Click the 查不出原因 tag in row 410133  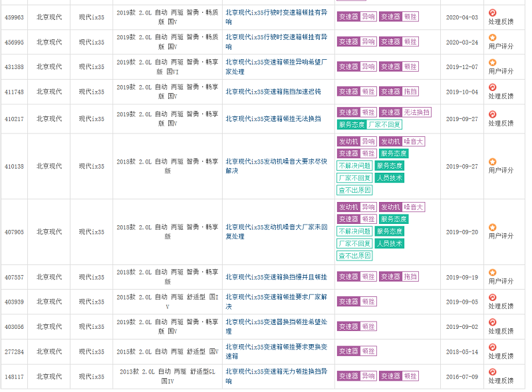[x=355, y=190]
